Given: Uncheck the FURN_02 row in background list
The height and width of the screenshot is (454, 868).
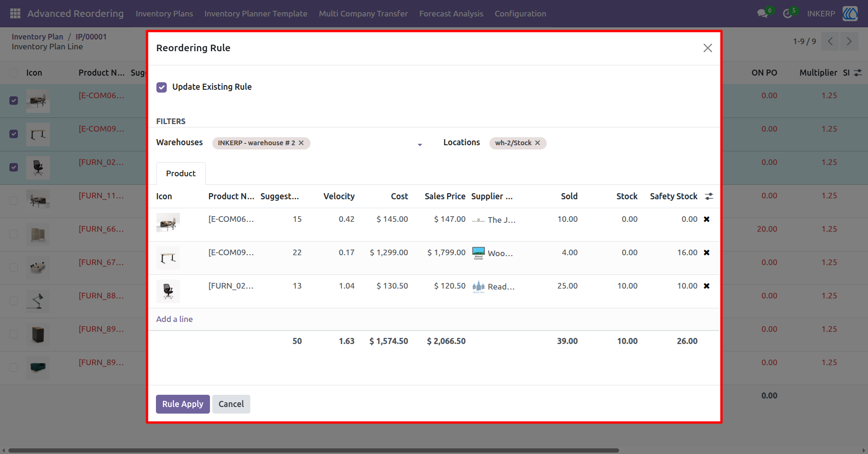Looking at the screenshot, I should coord(14,167).
